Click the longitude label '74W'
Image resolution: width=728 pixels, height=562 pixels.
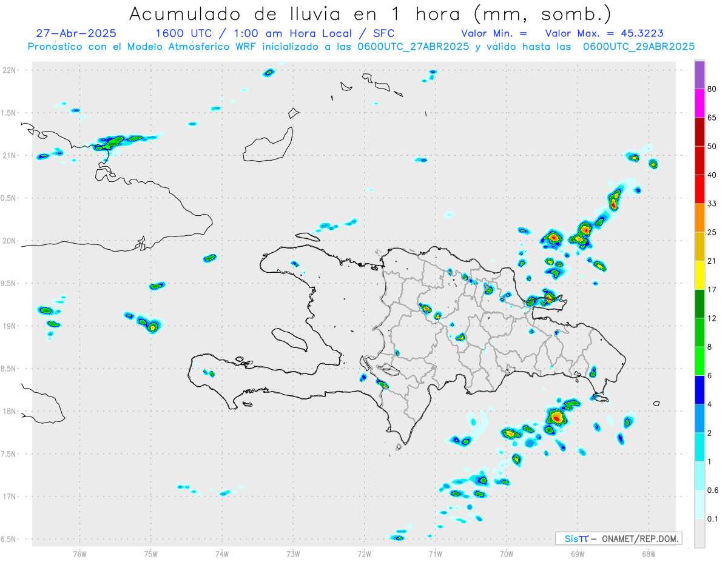coord(222,553)
